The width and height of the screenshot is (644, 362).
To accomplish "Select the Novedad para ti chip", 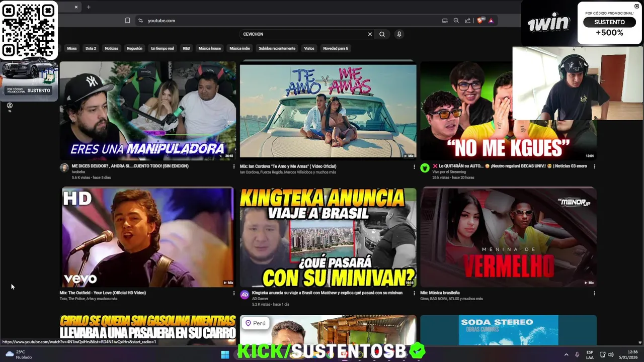I will point(336,48).
